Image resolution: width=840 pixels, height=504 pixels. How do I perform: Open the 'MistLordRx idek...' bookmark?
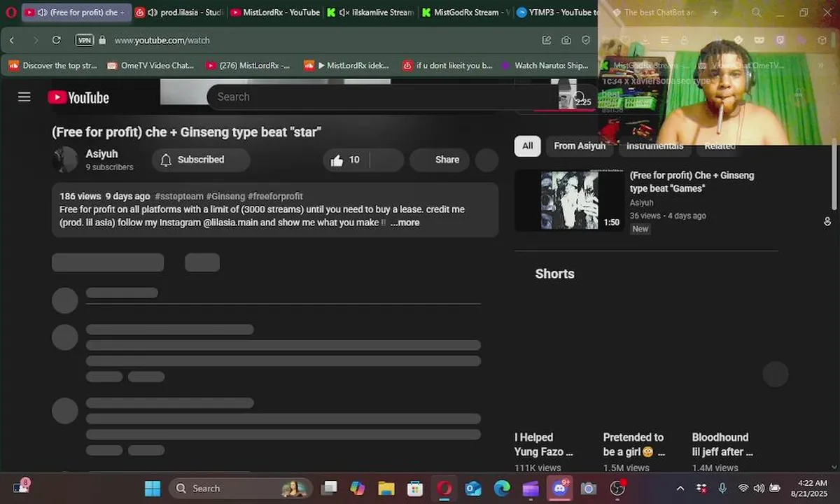pyautogui.click(x=346, y=65)
